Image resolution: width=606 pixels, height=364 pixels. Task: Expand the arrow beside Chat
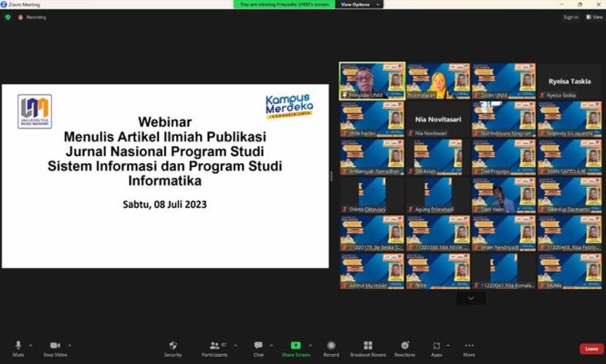pos(271,345)
